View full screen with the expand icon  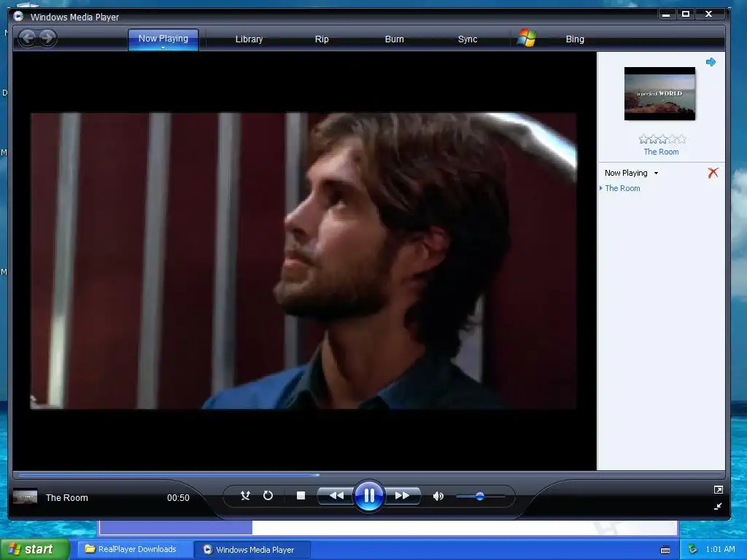tap(718, 489)
